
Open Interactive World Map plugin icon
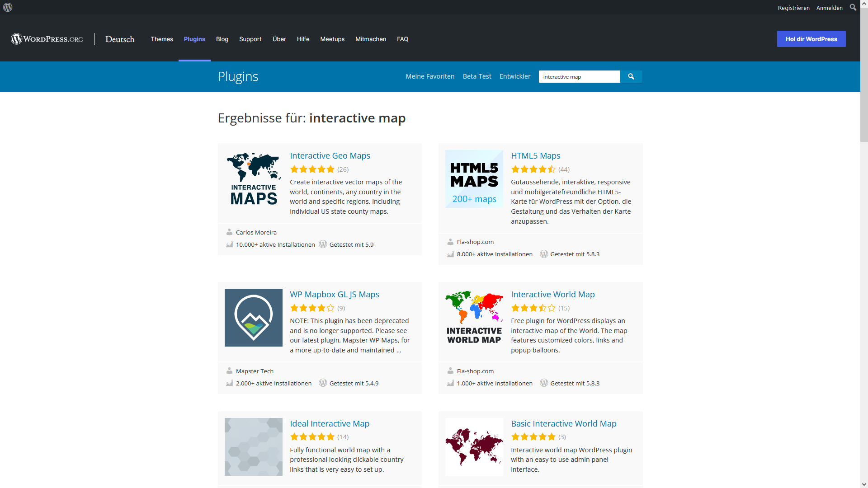click(x=474, y=318)
